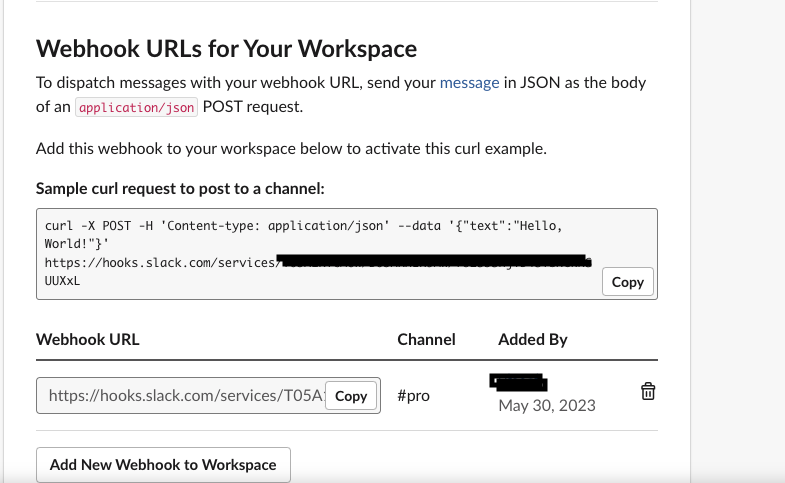Click the 'application/json' inline code

tap(137, 107)
